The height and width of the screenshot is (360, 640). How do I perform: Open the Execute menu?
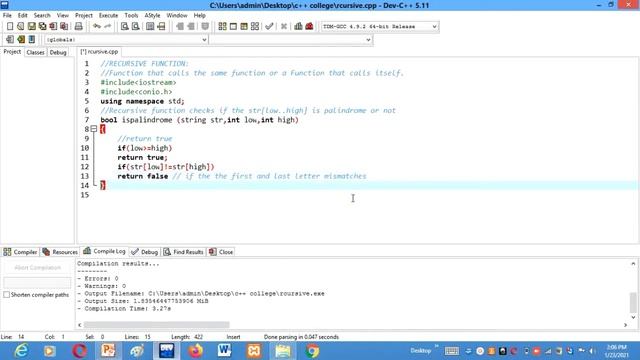click(x=109, y=15)
